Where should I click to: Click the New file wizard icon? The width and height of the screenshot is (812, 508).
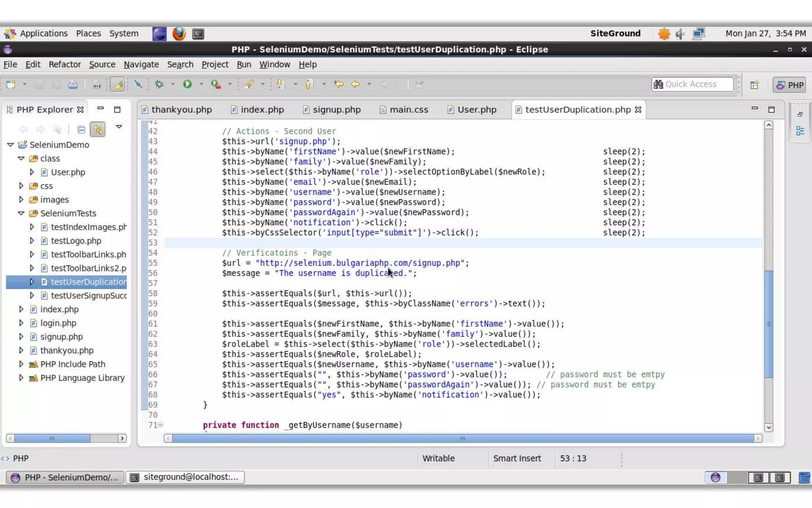click(x=11, y=84)
